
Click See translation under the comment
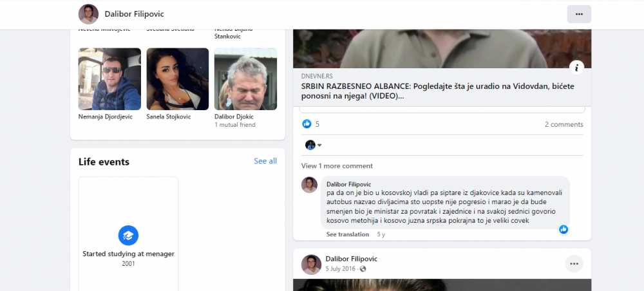348,234
